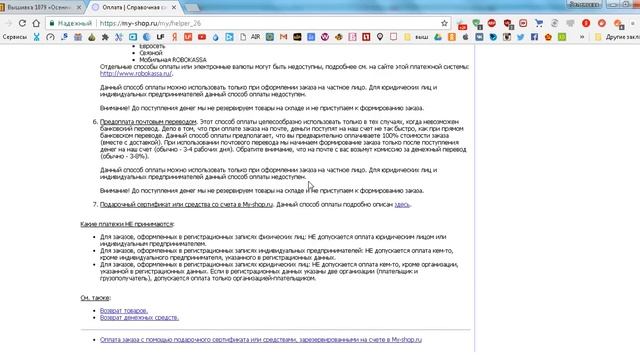
Task: Click the Связной list item
Action: (x=151, y=53)
